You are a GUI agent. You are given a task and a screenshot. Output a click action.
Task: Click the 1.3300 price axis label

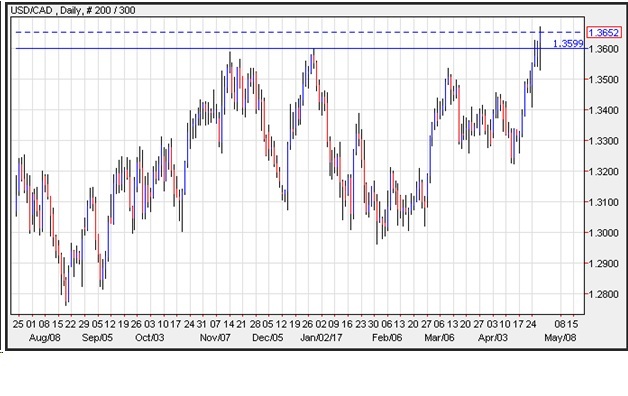click(604, 141)
